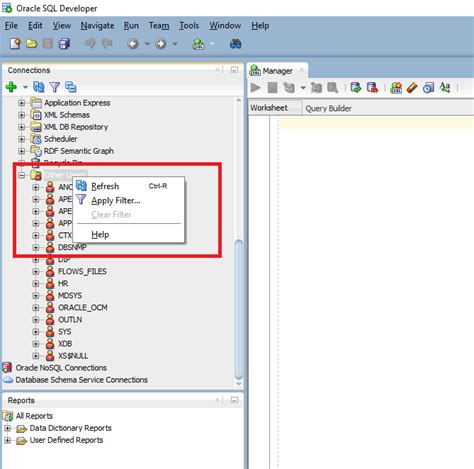The image size is (474, 469).
Task: Click the Open folder icon in toolbar
Action: pos(31,44)
